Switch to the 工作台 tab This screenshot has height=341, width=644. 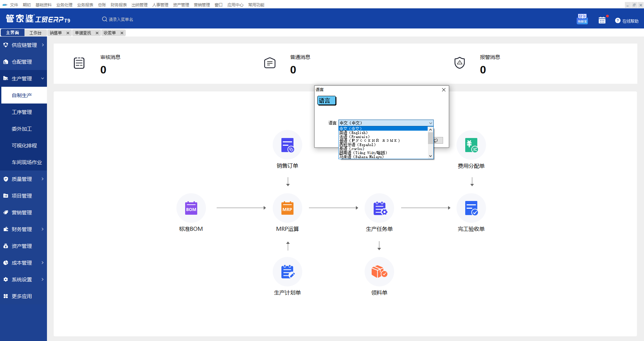(36, 32)
